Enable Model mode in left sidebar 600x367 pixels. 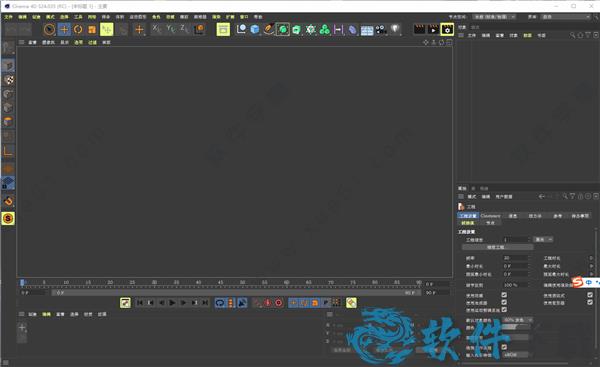point(8,66)
